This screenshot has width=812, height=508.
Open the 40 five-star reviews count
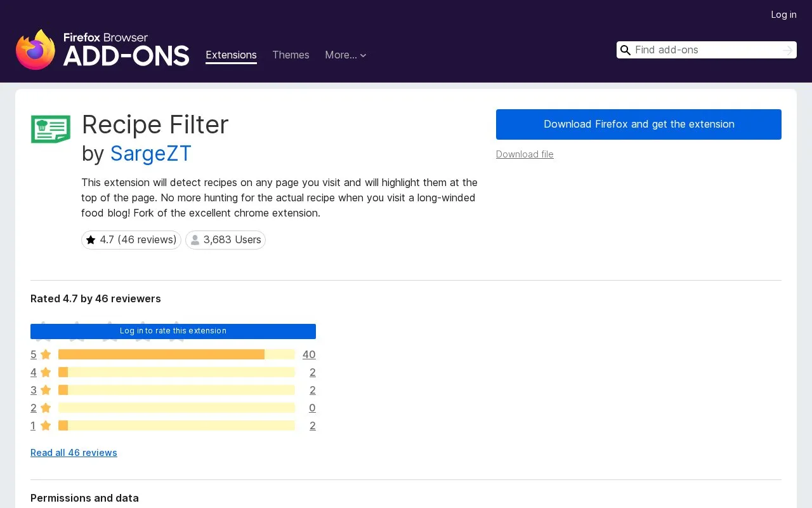click(x=309, y=354)
